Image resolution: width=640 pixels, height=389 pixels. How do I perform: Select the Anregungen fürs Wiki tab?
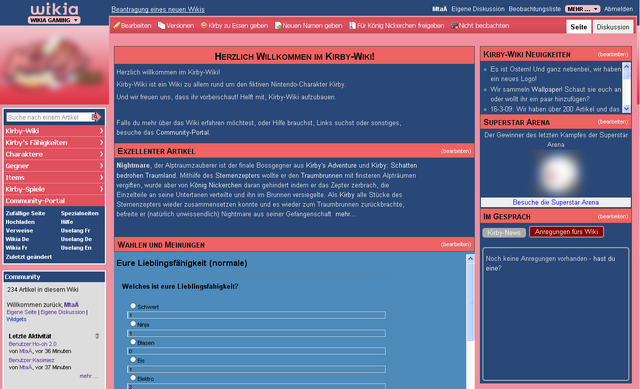566,231
